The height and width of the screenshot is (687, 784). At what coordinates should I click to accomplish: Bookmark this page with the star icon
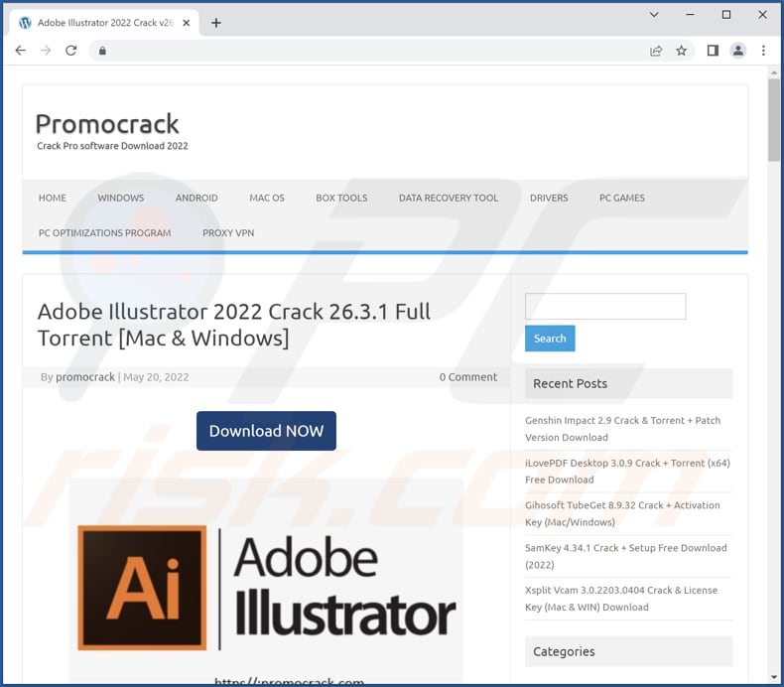681,51
